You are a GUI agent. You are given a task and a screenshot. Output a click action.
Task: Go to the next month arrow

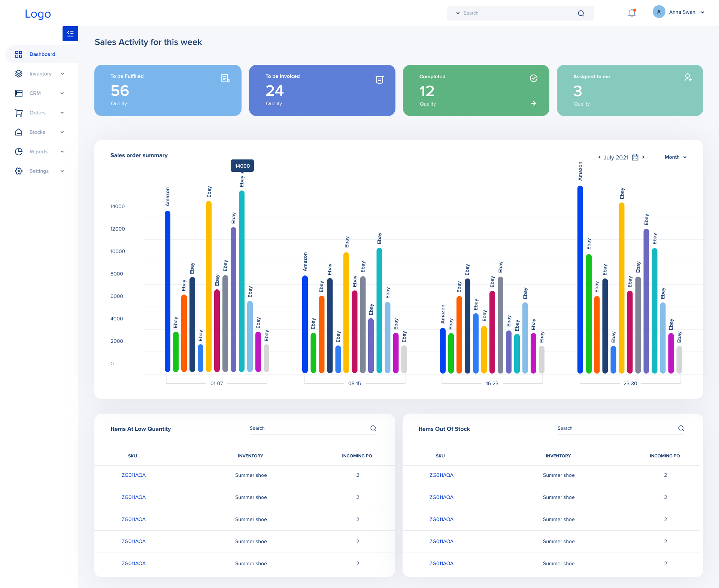[x=643, y=157]
